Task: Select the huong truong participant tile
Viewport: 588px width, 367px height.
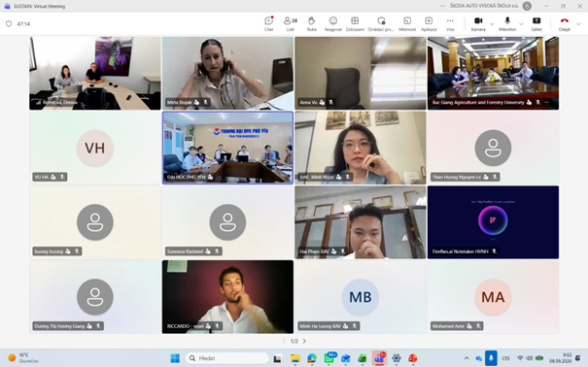Action: point(95,222)
